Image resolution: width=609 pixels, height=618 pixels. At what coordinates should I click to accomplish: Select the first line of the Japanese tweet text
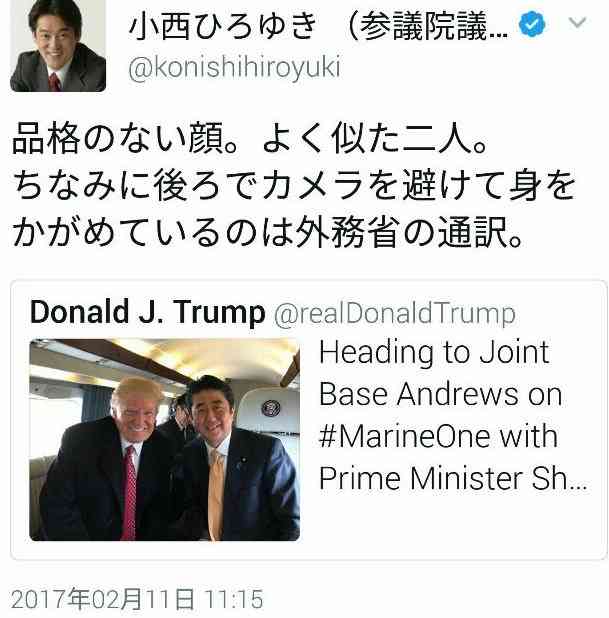tap(250, 138)
